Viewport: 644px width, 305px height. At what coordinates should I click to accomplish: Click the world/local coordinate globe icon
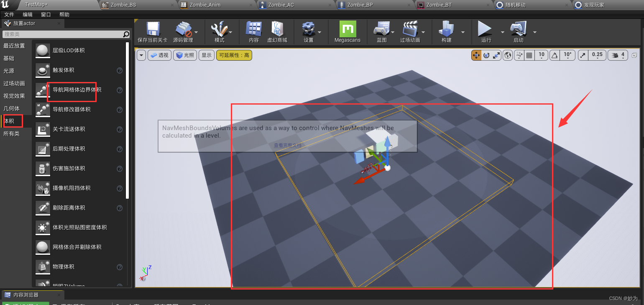[508, 55]
